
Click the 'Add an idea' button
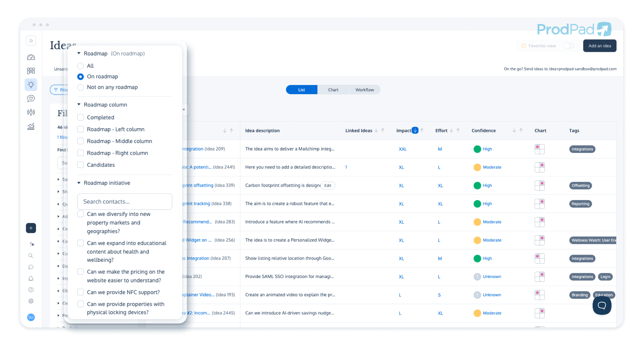click(x=600, y=45)
